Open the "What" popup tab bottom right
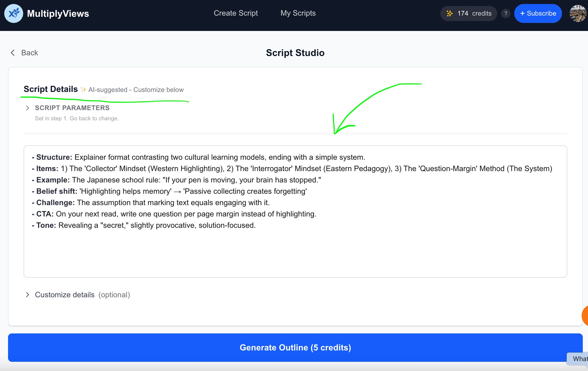The height and width of the screenshot is (371, 588). coord(579,358)
